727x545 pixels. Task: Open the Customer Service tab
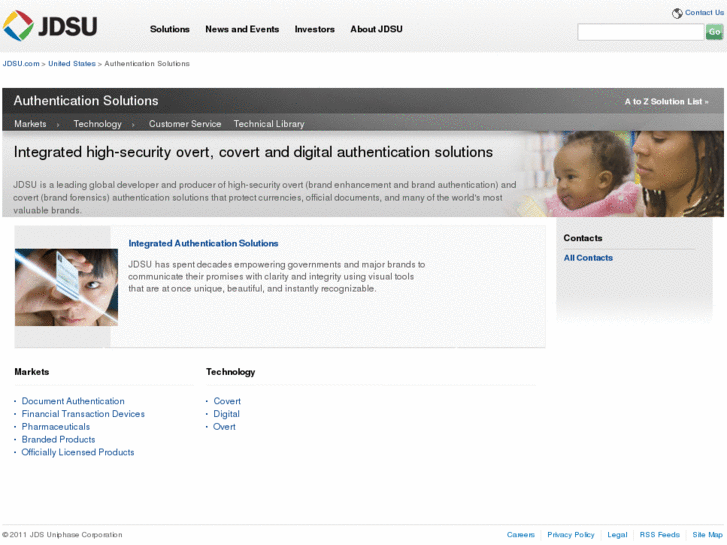(185, 124)
